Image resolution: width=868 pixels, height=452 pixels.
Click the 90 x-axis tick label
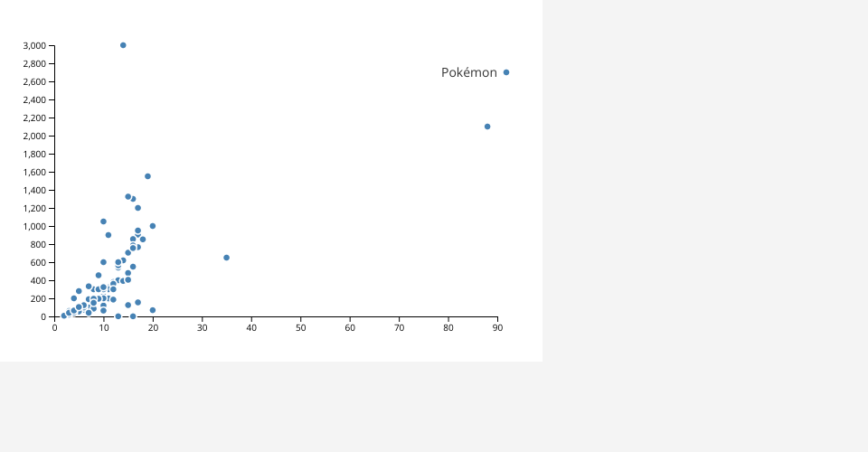click(497, 327)
